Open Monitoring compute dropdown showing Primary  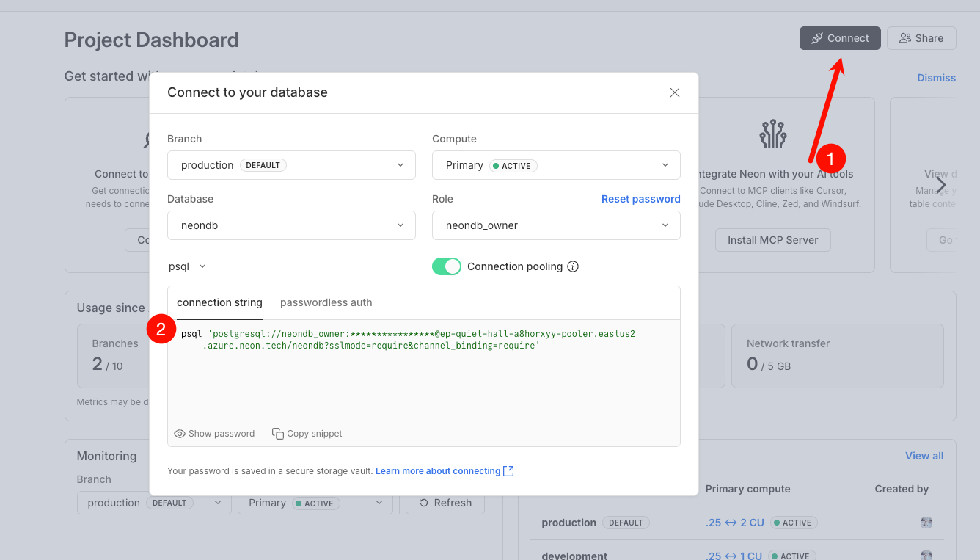pos(315,503)
